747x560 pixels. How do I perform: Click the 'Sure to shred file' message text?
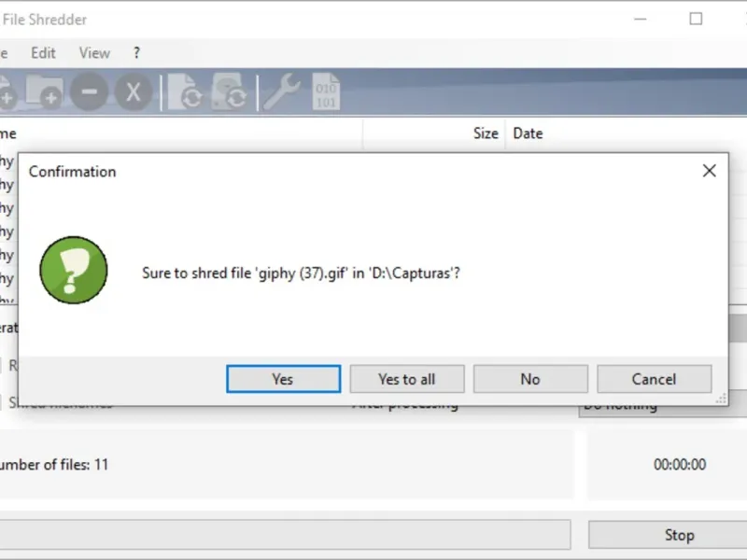[x=301, y=273]
